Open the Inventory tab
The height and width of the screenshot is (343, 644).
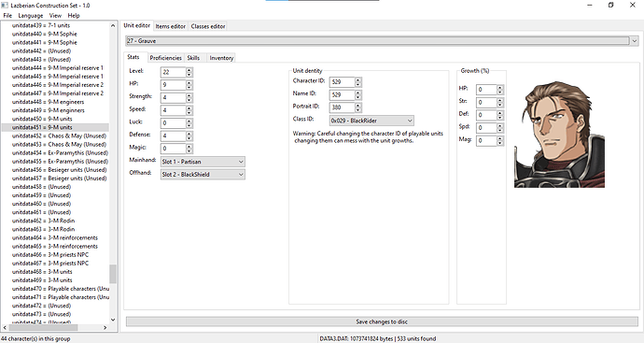(221, 58)
